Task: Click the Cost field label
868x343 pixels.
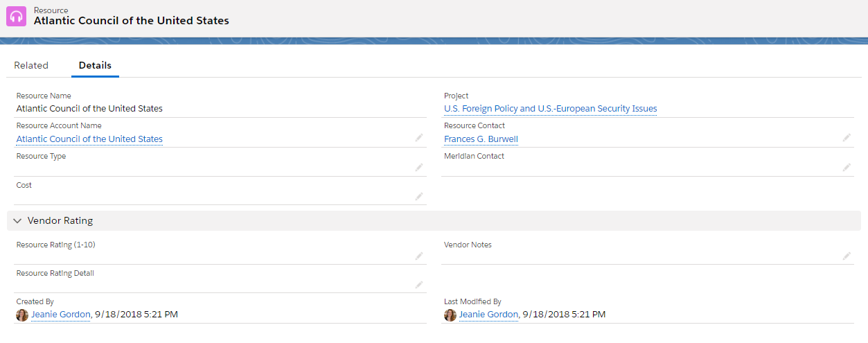Action: point(24,186)
